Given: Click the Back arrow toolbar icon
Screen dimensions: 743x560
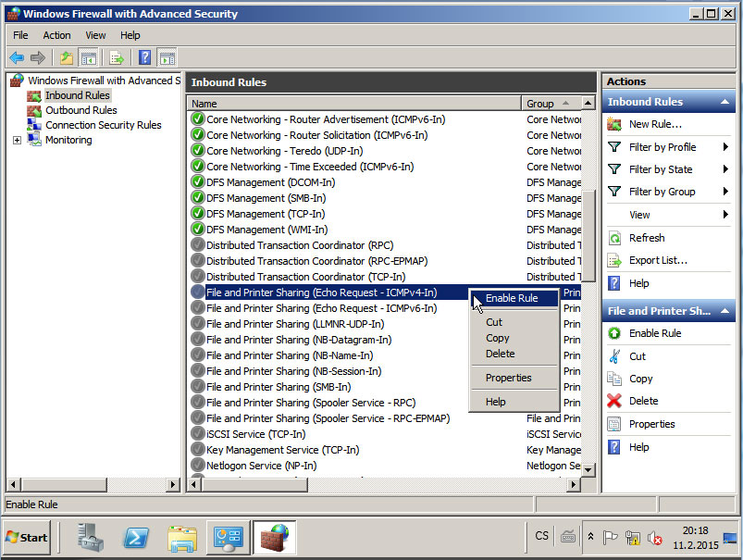Looking at the screenshot, I should point(17,57).
